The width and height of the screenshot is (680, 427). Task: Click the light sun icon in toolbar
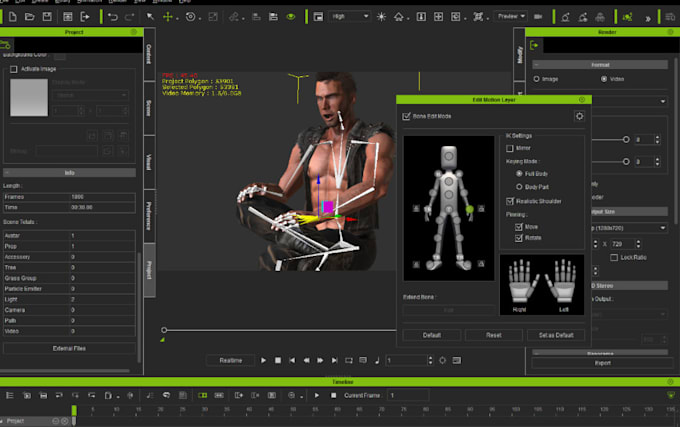(381, 17)
